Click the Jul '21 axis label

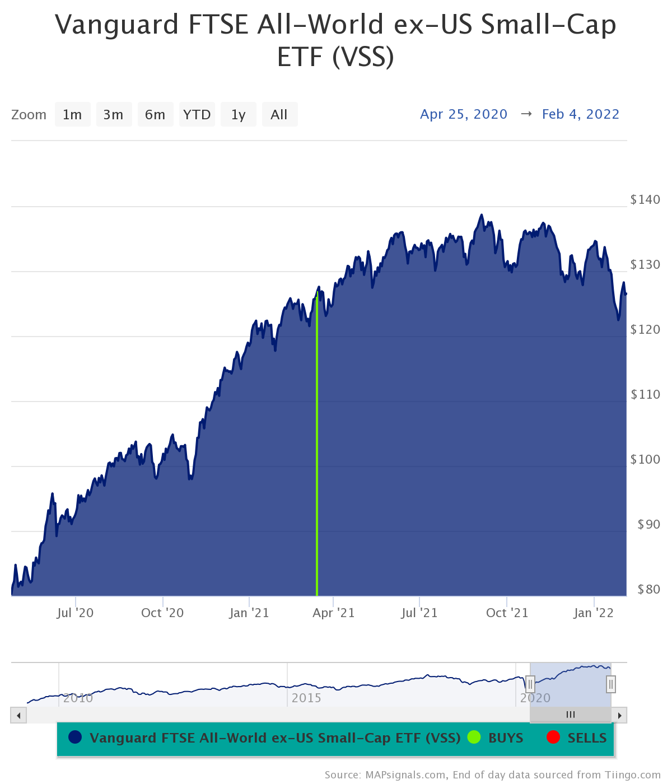click(419, 613)
